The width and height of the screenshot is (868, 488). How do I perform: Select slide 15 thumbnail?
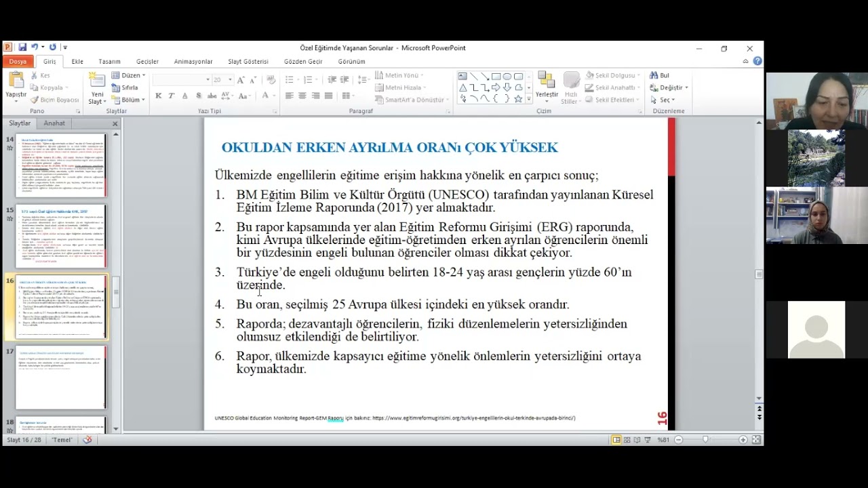(x=61, y=237)
